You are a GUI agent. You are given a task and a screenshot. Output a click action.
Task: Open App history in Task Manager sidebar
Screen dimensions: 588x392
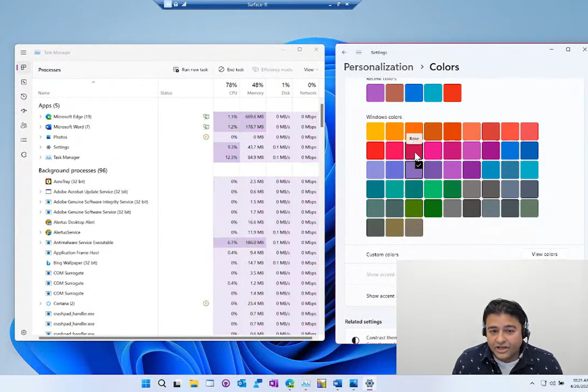coord(24,97)
